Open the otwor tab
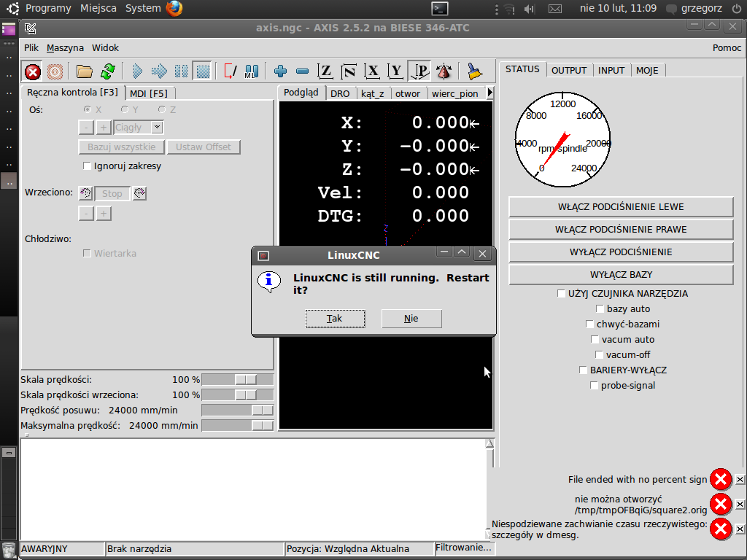 tap(408, 94)
